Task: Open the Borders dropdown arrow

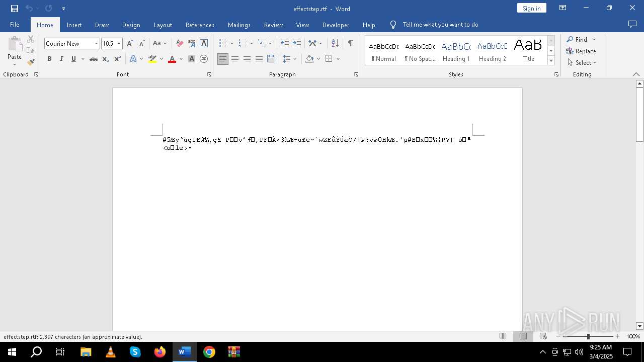Action: pyautogui.click(x=338, y=59)
